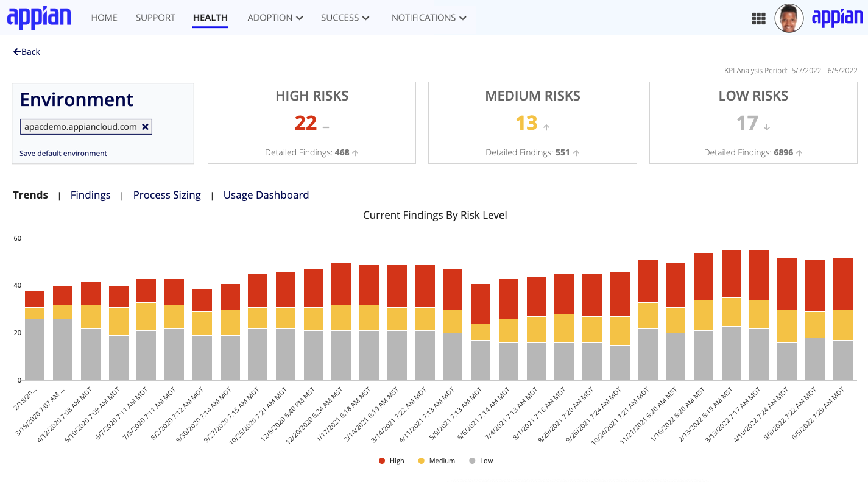
Task: Expand the Notifications dropdown menu
Action: (429, 18)
